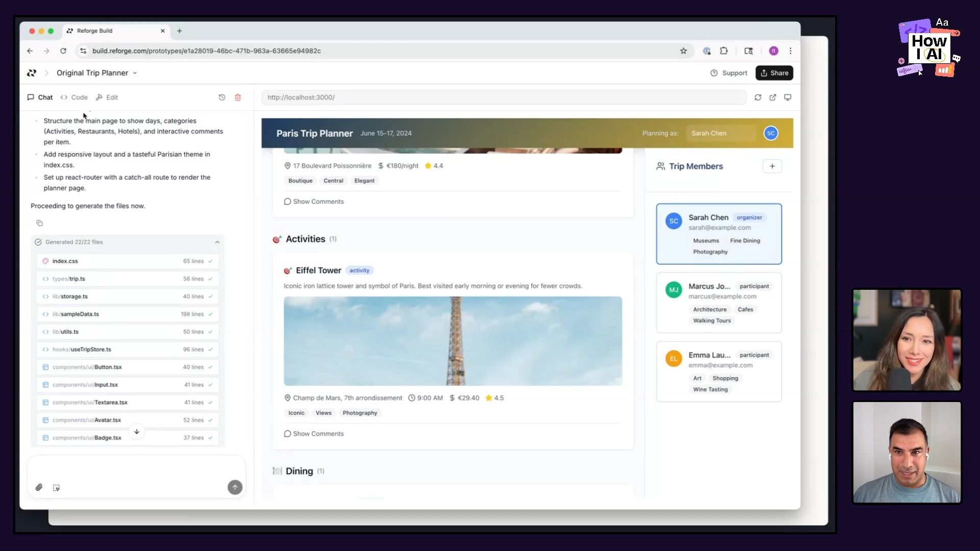Open preview in new window icon
This screenshot has width=980, height=551.
773,97
